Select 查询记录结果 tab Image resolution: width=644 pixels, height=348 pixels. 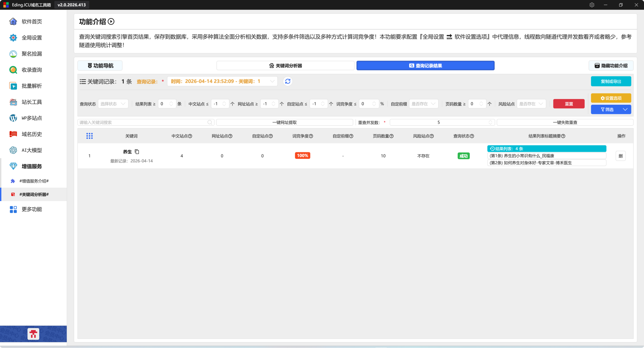coord(425,66)
